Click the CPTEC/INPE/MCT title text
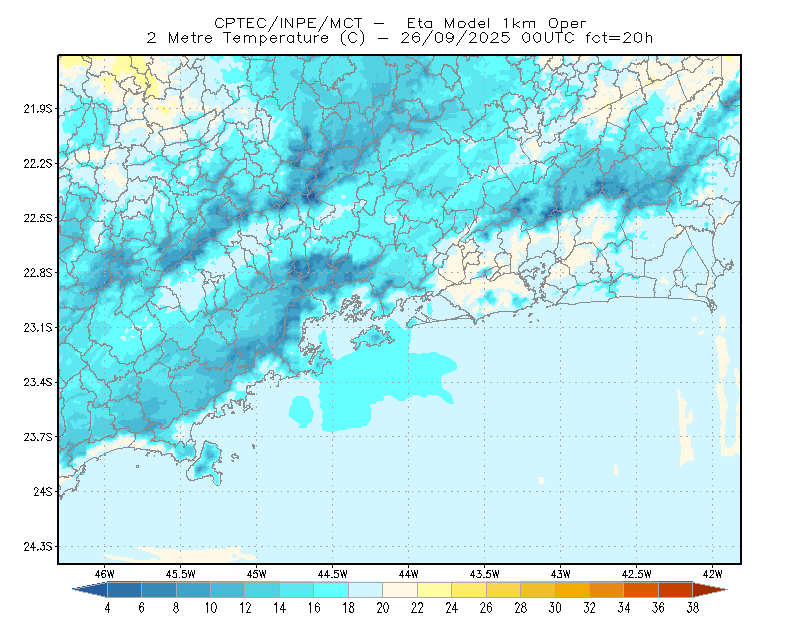800x618 pixels. (x=288, y=23)
